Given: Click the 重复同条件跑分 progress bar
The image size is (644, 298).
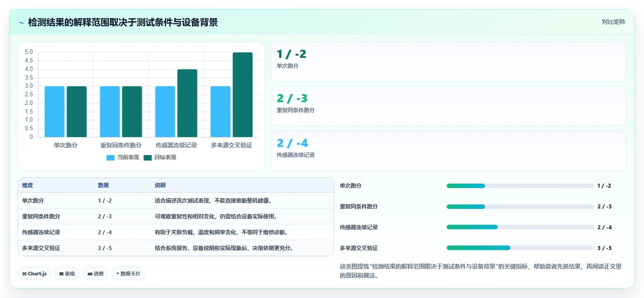Looking at the screenshot, I should [x=520, y=207].
